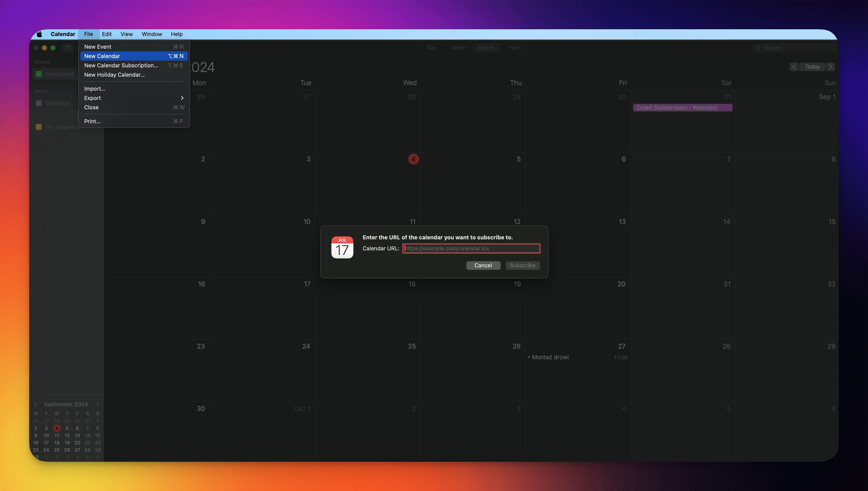Select New Holiday Calendar menu item
The image size is (868, 491).
pos(114,75)
